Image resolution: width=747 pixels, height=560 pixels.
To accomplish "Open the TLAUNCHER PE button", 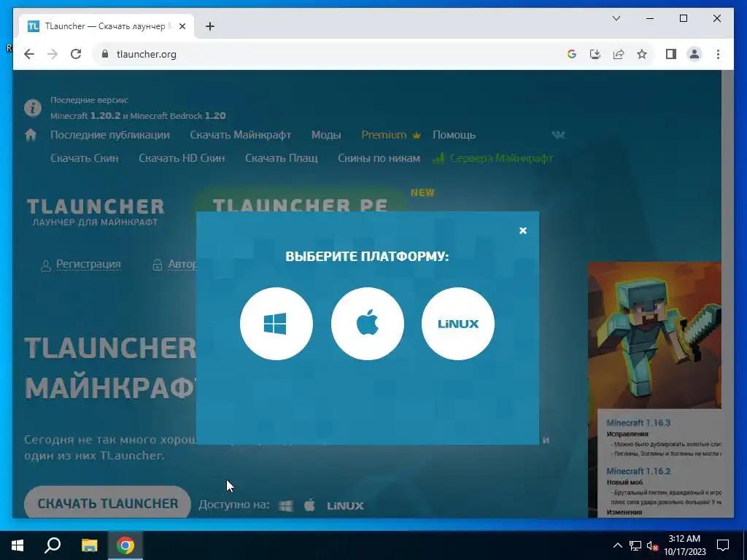I will click(300, 203).
